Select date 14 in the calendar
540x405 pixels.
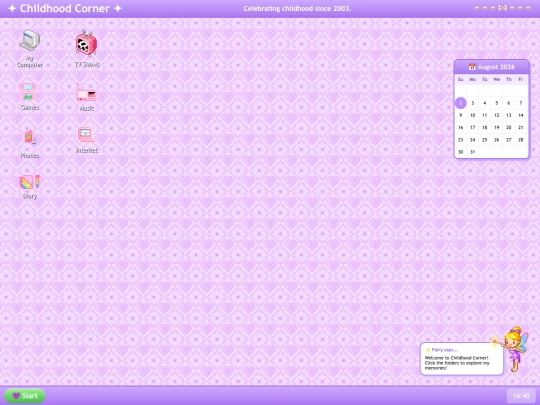[x=521, y=115]
